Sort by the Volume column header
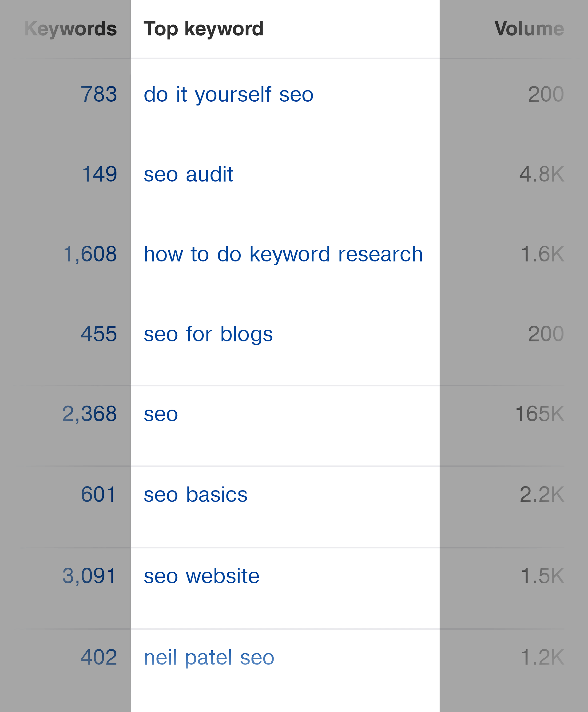The width and height of the screenshot is (588, 712). (529, 28)
